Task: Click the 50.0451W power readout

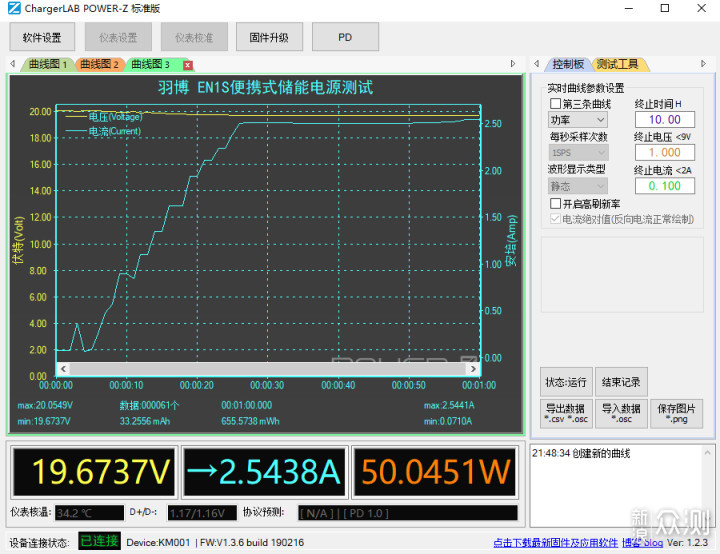Action: click(435, 472)
